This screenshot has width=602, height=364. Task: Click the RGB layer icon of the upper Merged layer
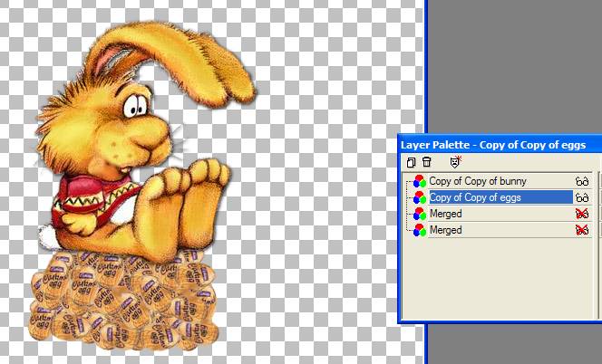[x=419, y=214]
